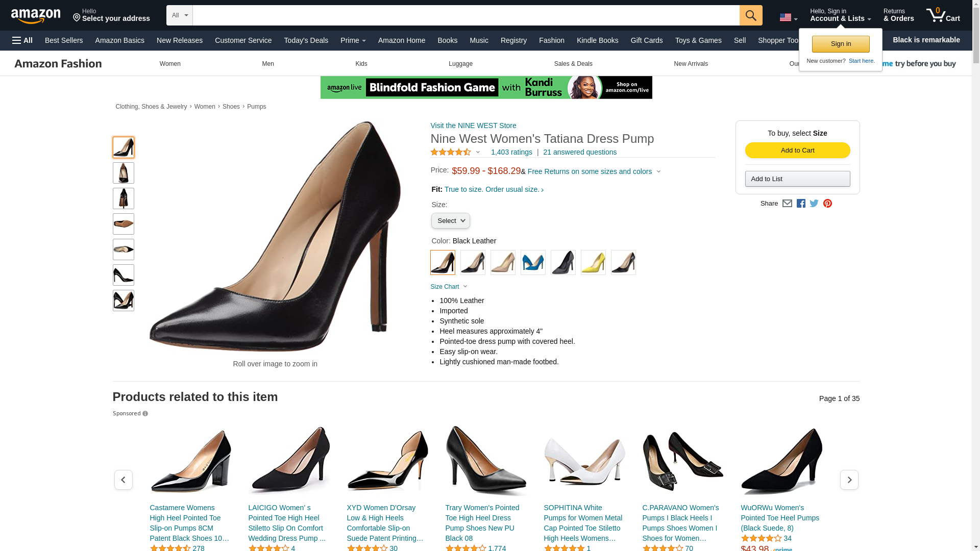Add the pump to cart
Image resolution: width=980 pixels, height=551 pixels.
pyautogui.click(x=797, y=150)
